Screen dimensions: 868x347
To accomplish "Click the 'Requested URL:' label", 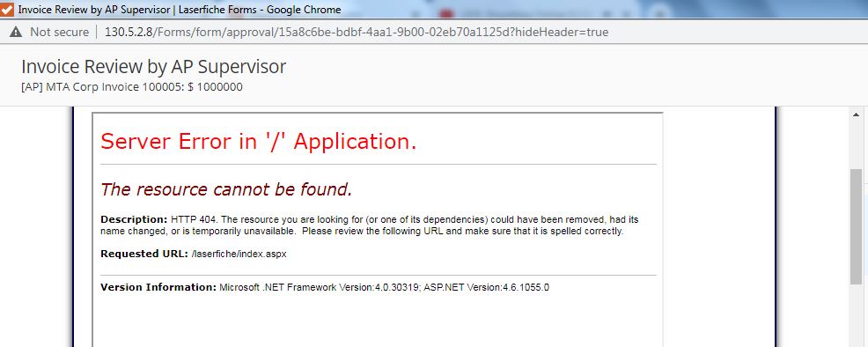I will pos(143,254).
